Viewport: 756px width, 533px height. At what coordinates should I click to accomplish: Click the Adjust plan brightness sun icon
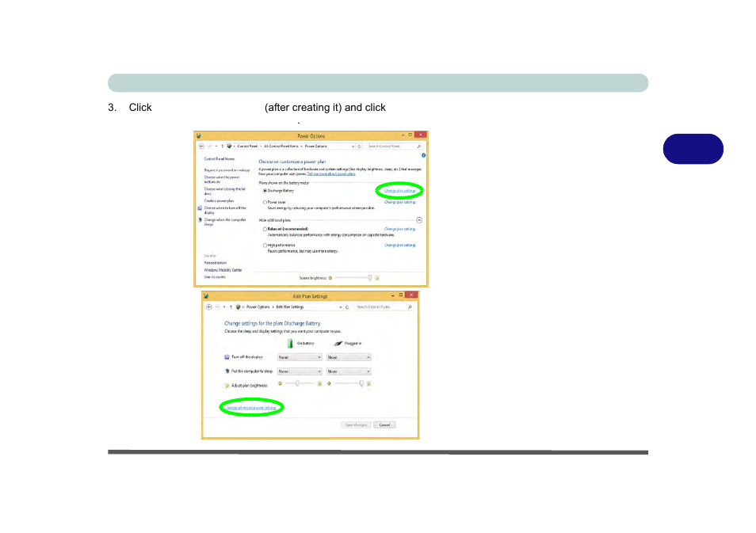(227, 386)
